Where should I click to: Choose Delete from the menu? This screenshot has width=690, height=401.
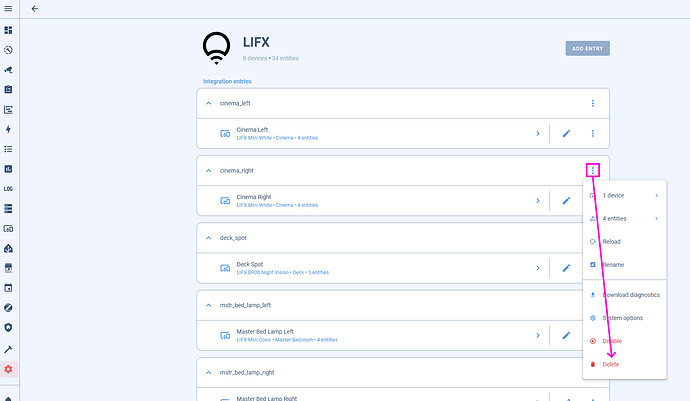coord(624,364)
